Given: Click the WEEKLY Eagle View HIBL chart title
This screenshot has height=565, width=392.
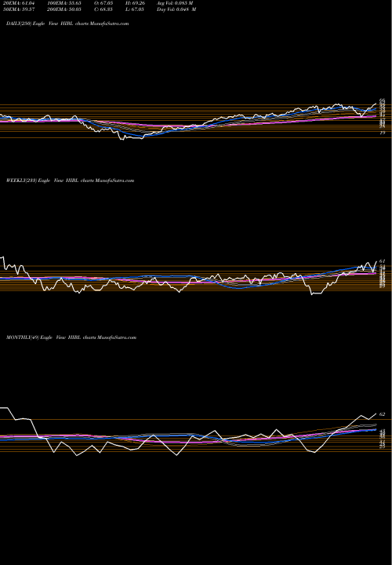Looking at the screenshot, I should [71, 180].
